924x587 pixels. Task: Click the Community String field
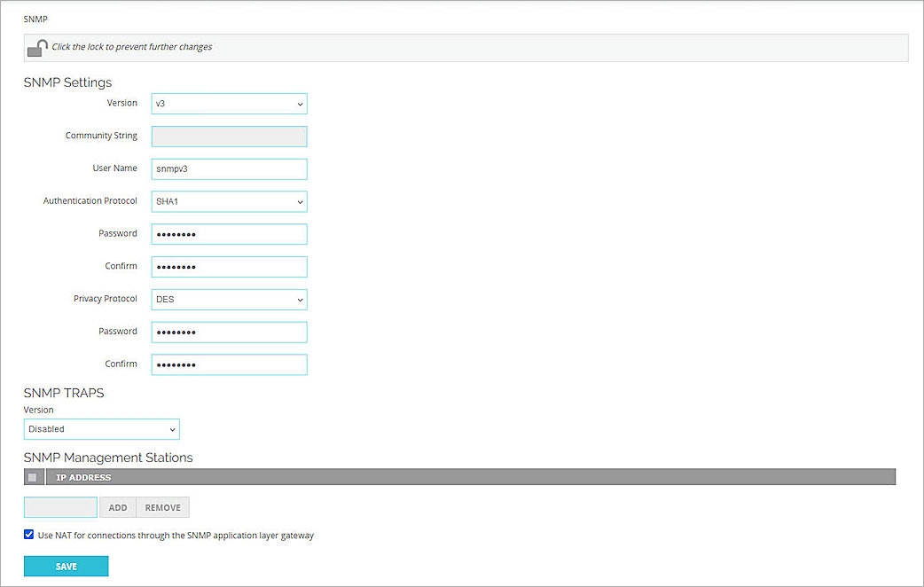[229, 136]
